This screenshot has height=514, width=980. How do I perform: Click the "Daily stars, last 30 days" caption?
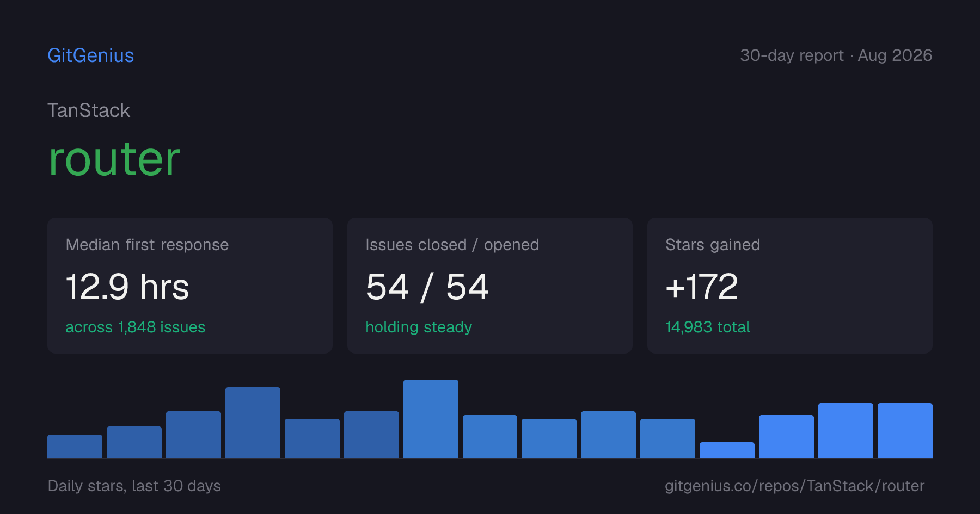click(134, 486)
